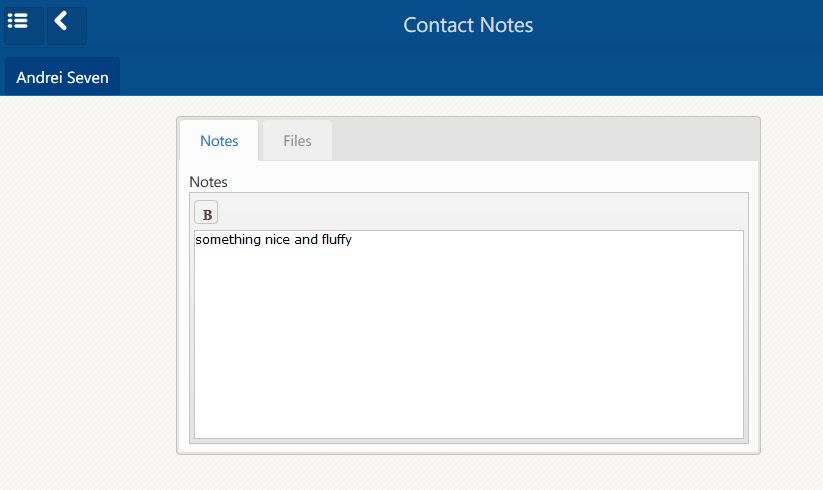Place cursor in the word "and"
823x490 pixels.
(305, 240)
